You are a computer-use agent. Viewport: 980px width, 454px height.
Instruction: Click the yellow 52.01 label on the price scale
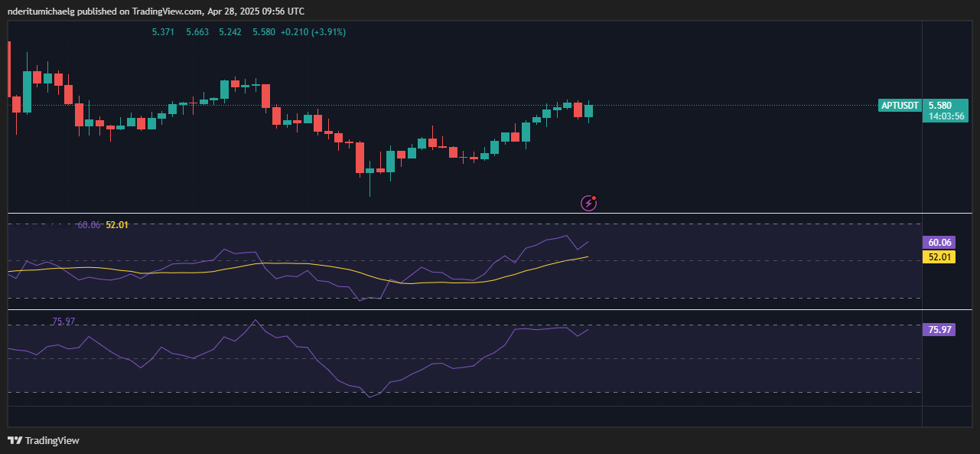[939, 256]
